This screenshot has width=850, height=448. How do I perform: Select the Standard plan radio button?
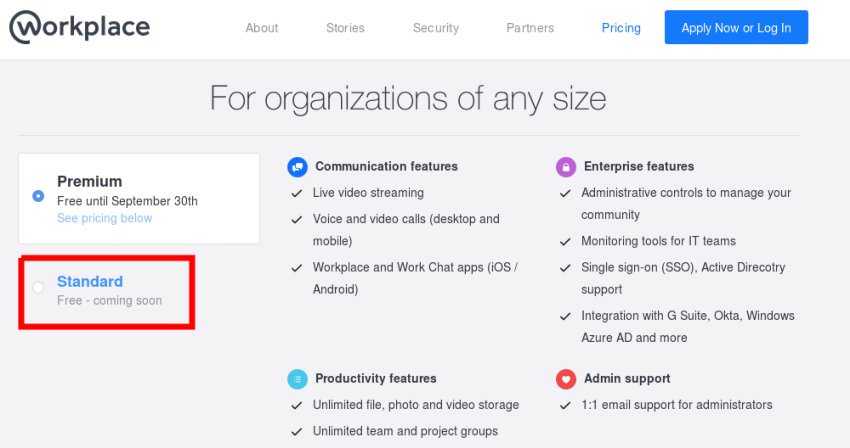click(x=38, y=287)
